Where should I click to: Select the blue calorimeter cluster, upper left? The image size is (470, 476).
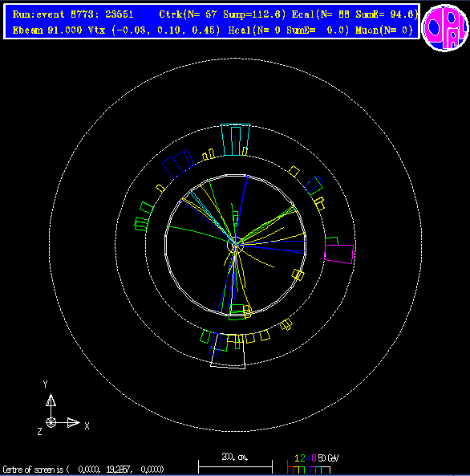pyautogui.click(x=178, y=164)
